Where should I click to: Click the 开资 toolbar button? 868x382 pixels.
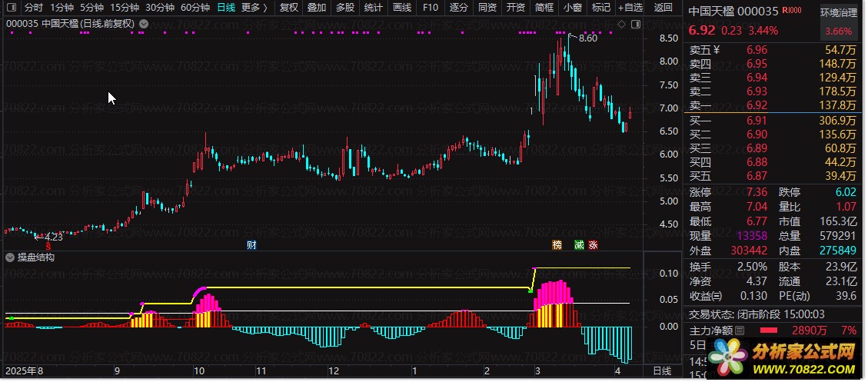515,8
